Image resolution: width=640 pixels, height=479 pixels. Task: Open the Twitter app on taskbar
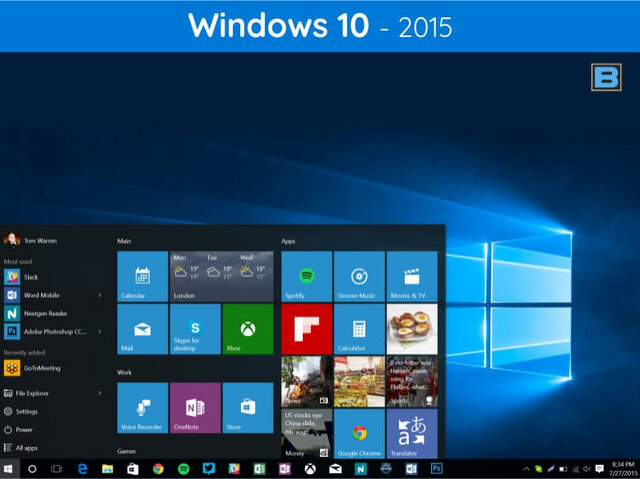pyautogui.click(x=209, y=468)
